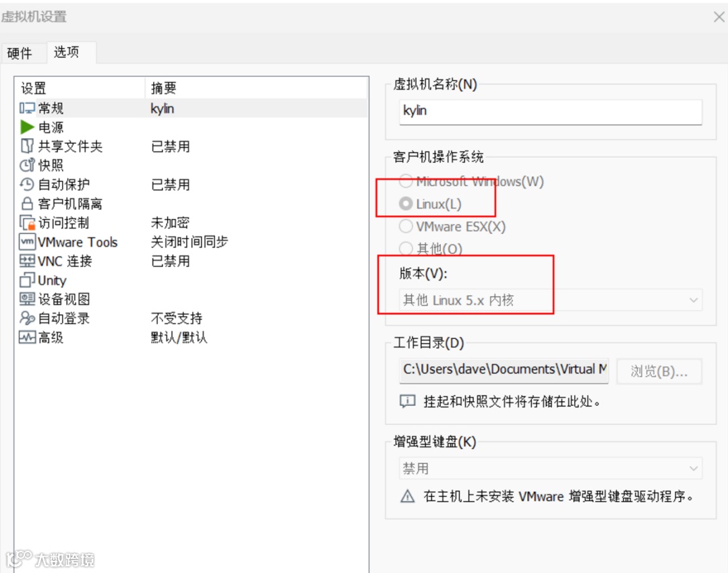728x573 pixels.
Task: Click the kylin summary in 常规 row
Action: point(162,109)
